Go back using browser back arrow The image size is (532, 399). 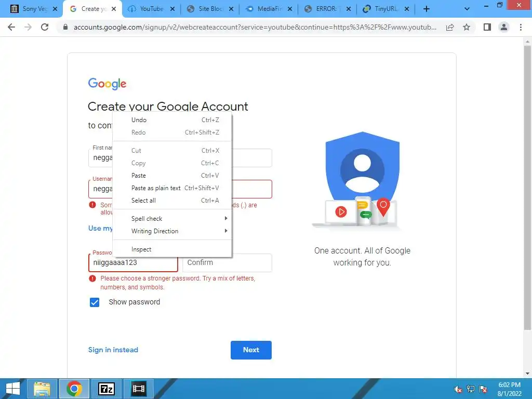(x=11, y=27)
